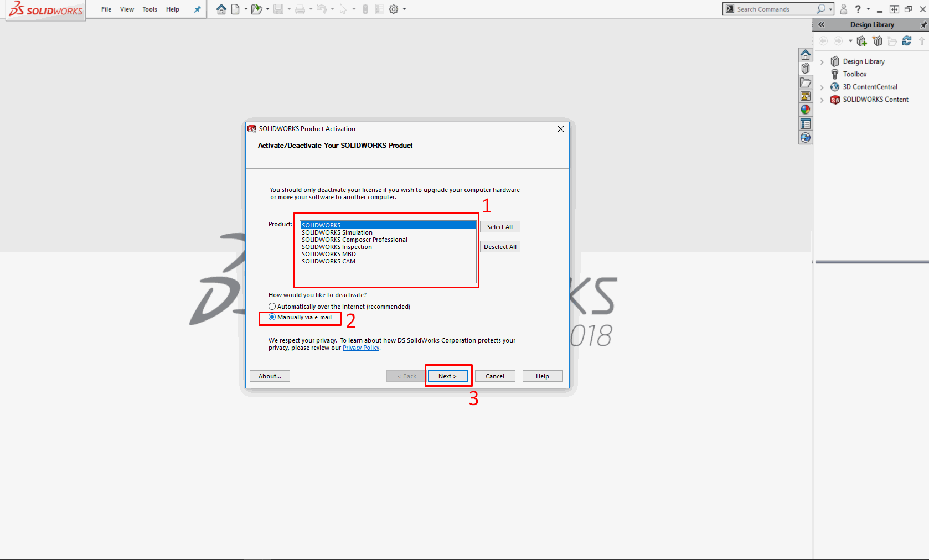Image resolution: width=929 pixels, height=560 pixels.
Task: Open the File menu
Action: [106, 9]
